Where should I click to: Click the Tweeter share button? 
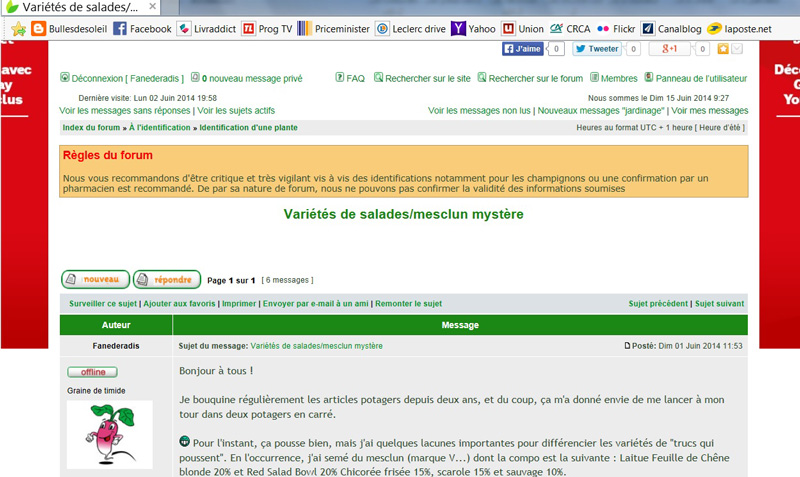click(596, 48)
